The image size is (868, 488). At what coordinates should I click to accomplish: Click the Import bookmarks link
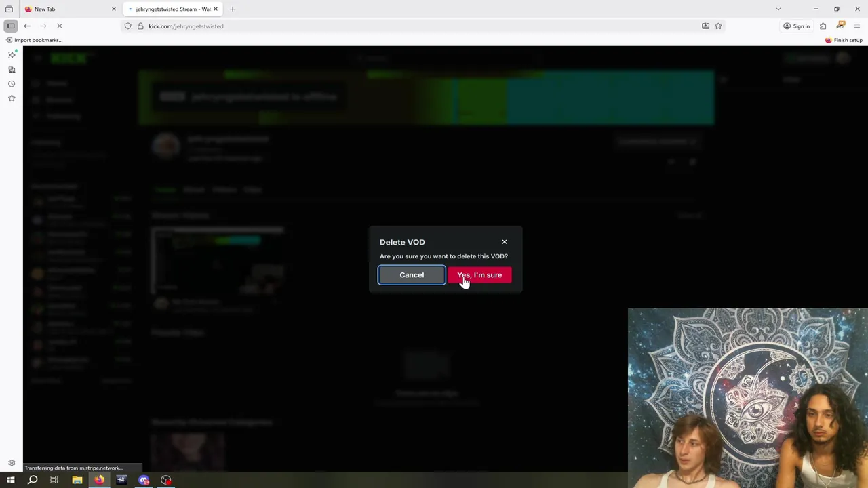[35, 40]
